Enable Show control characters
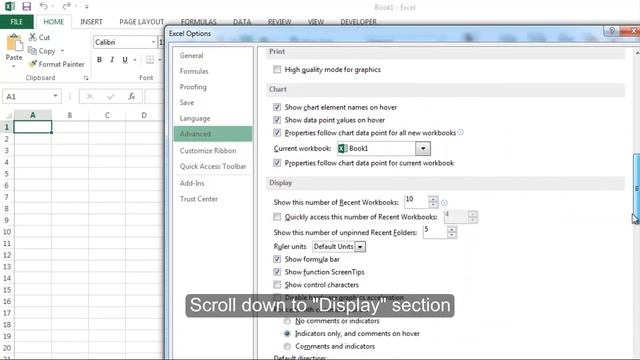This screenshot has height=360, width=640. point(277,284)
